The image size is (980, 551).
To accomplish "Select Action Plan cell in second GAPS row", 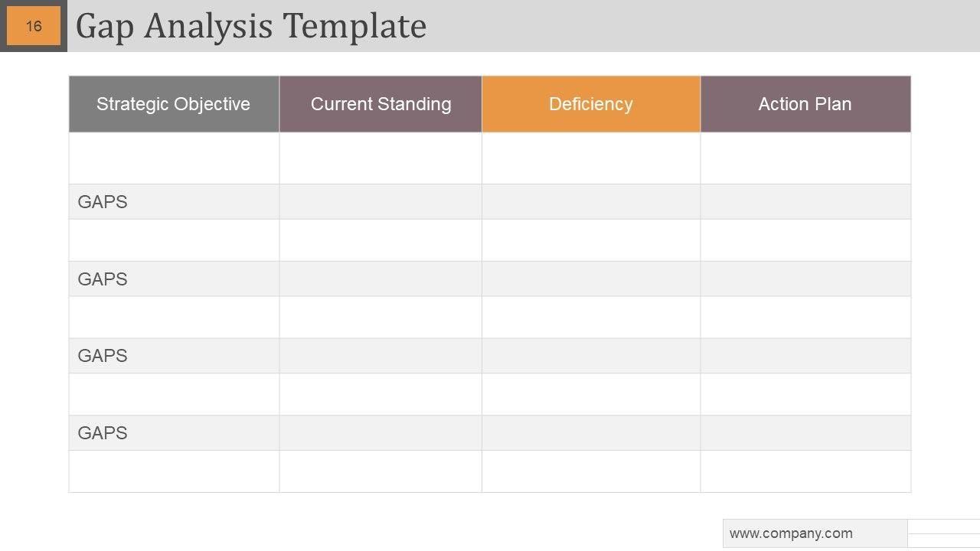I will (805, 279).
